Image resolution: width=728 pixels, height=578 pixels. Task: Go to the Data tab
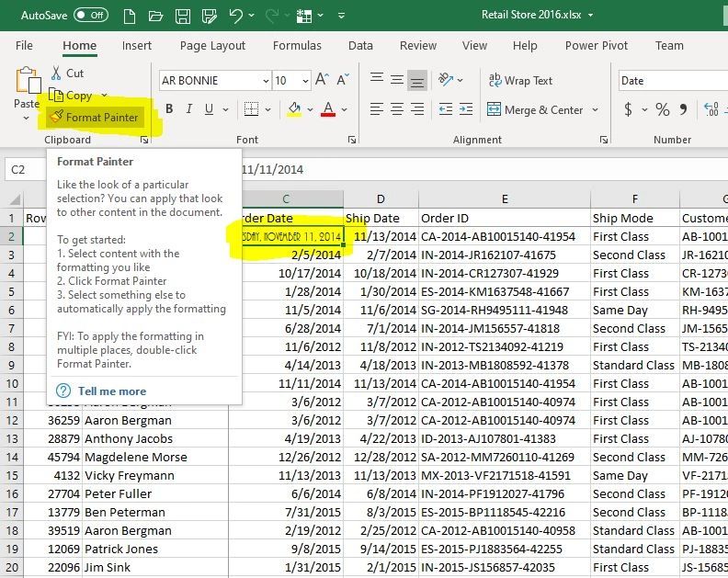[360, 46]
